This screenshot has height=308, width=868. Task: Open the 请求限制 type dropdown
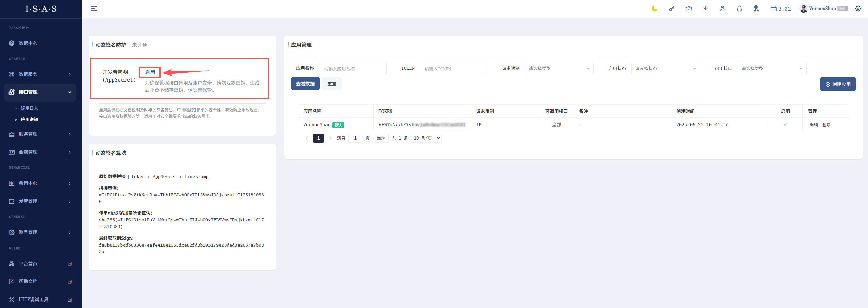pyautogui.click(x=559, y=69)
